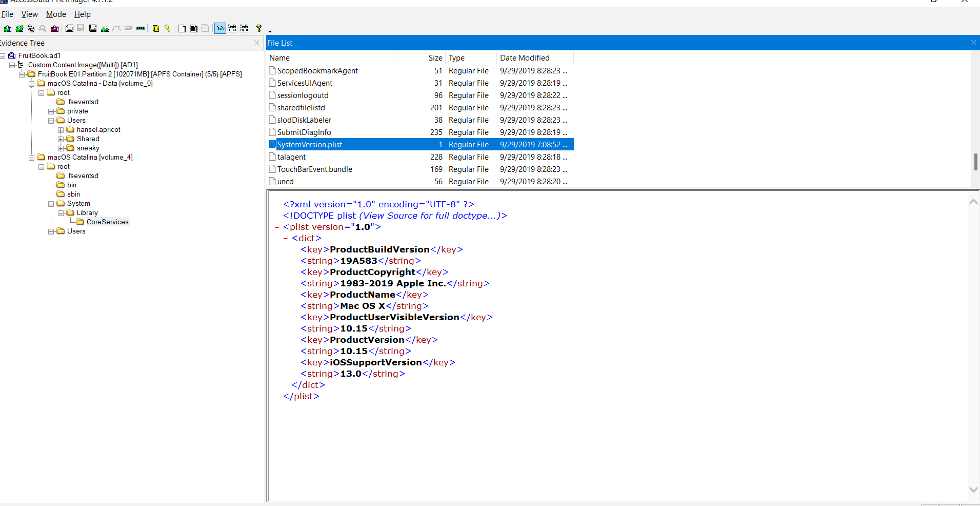Toggle automatic file preview glasses mode
Viewport: 980px width, 506px height.
tap(220, 28)
